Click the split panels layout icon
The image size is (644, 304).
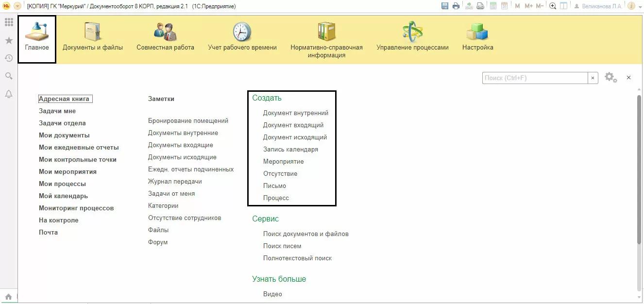click(564, 6)
